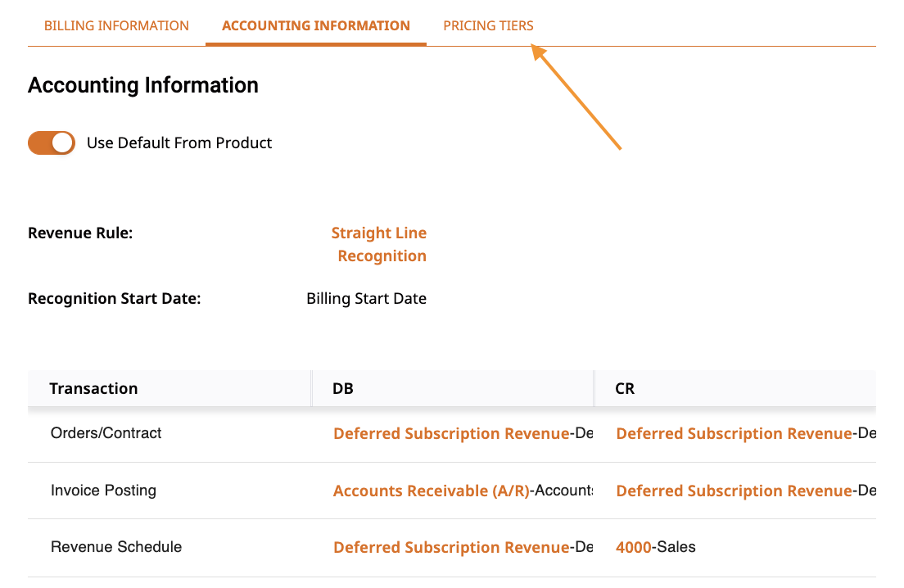Open the Straight Line Recognition revenue rule link
The width and height of the screenshot is (904, 588).
[x=379, y=244]
